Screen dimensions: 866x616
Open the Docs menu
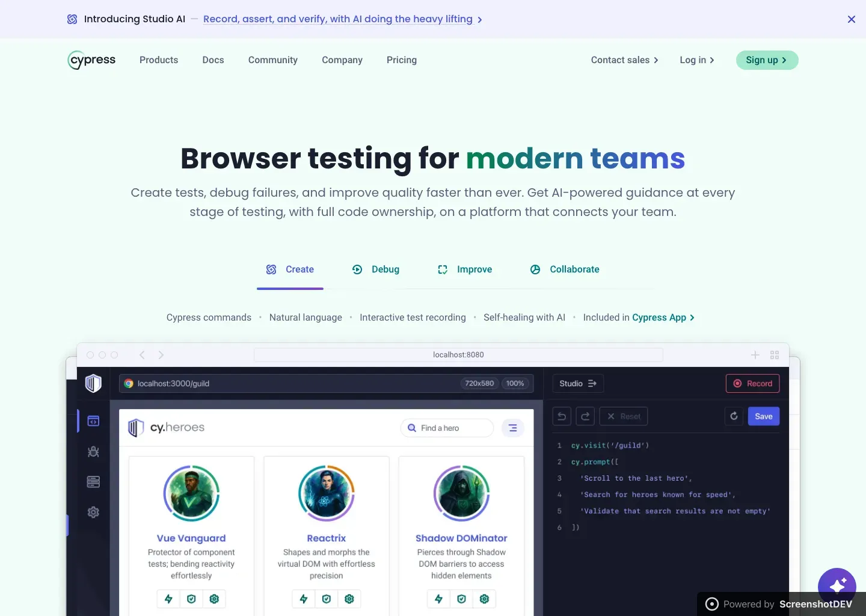213,60
